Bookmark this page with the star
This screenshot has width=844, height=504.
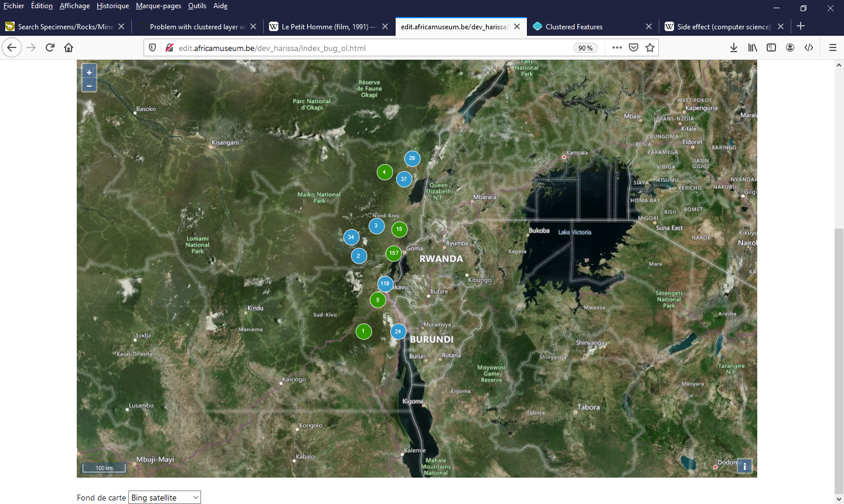tap(650, 48)
